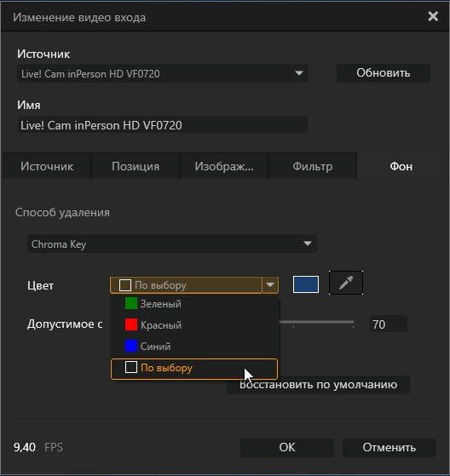Image resolution: width=450 pixels, height=476 pixels.
Task: Click the Обновить button
Action: 384,73
